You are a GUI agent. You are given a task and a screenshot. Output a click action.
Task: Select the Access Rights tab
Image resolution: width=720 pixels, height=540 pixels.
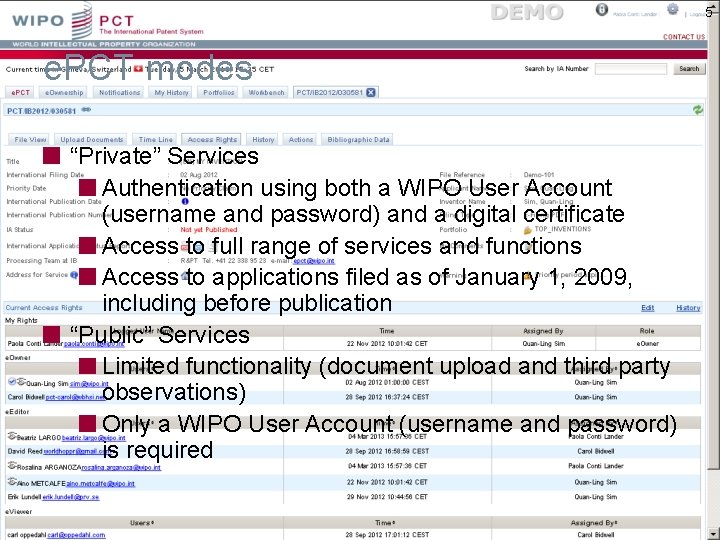(212, 140)
